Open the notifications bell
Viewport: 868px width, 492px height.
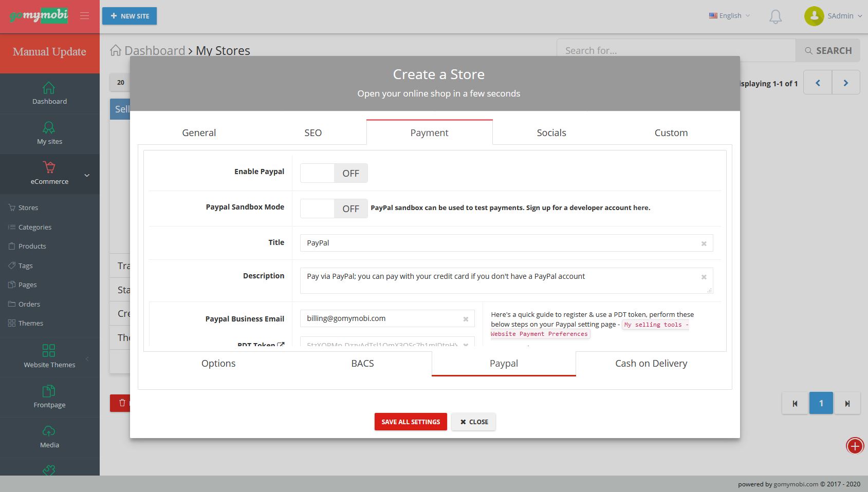click(x=775, y=16)
